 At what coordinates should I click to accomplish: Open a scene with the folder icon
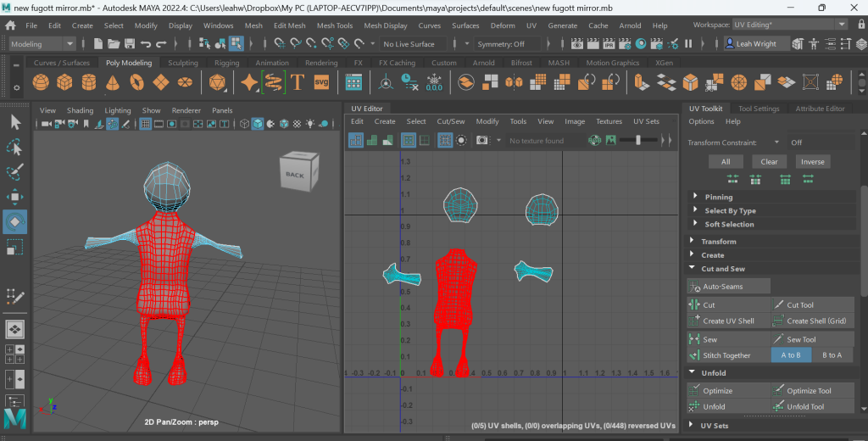(114, 44)
